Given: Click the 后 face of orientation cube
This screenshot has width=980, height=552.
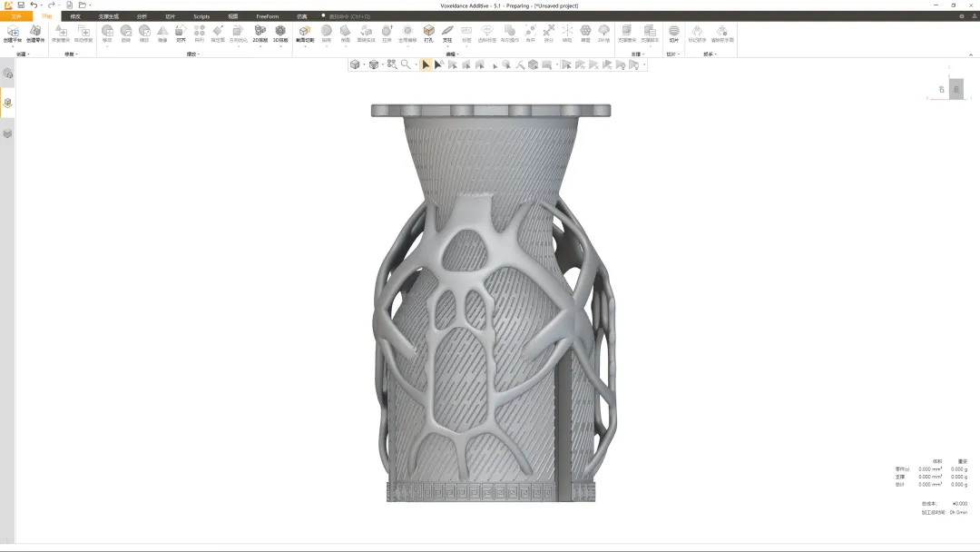Looking at the screenshot, I should pyautogui.click(x=956, y=89).
